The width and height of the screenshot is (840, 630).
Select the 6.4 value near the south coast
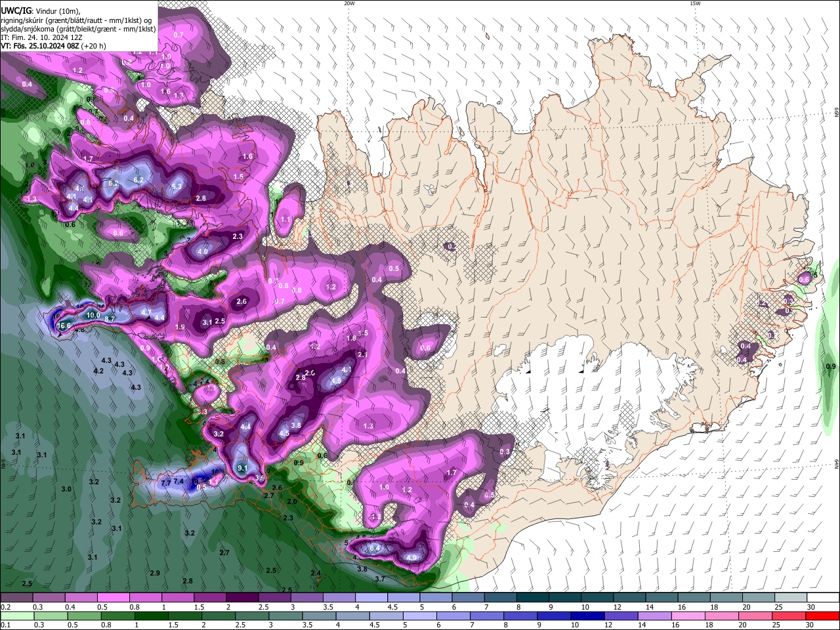(x=375, y=547)
